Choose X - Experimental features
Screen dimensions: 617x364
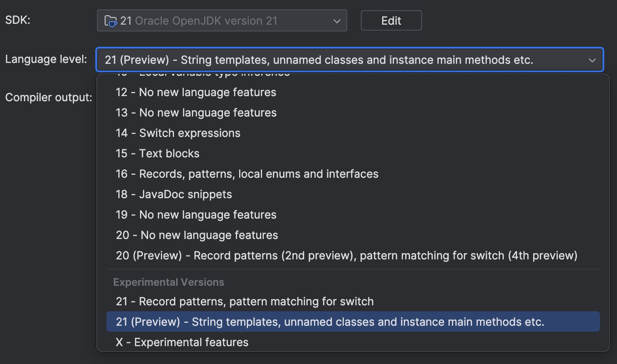click(182, 342)
